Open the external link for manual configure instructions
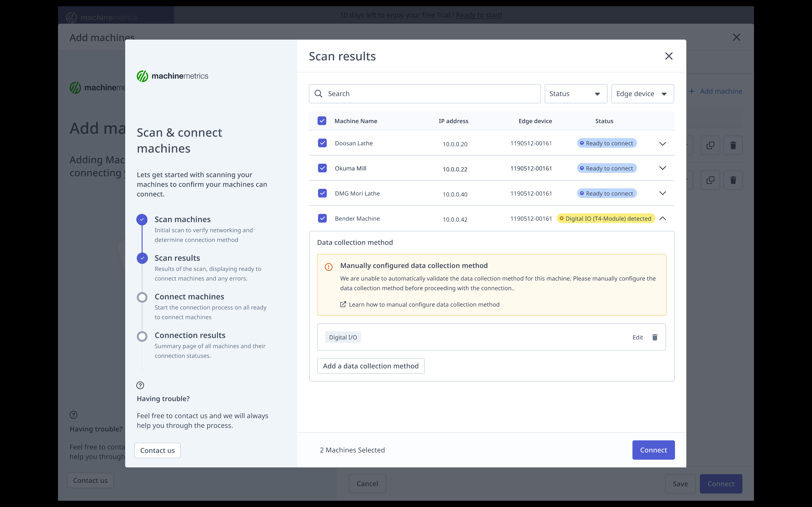The width and height of the screenshot is (812, 507). [x=343, y=304]
